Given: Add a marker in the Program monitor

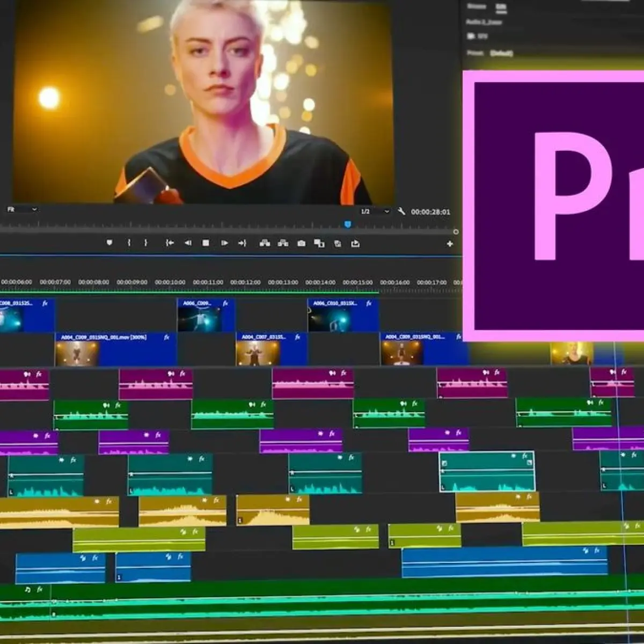Looking at the screenshot, I should [x=109, y=243].
